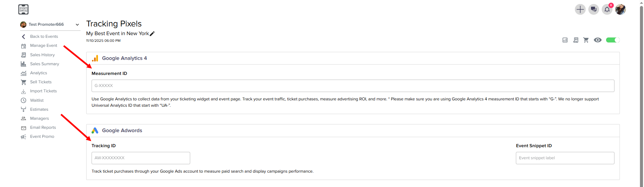644x187 pixels.
Task: Click the plus create icon
Action: click(x=580, y=9)
